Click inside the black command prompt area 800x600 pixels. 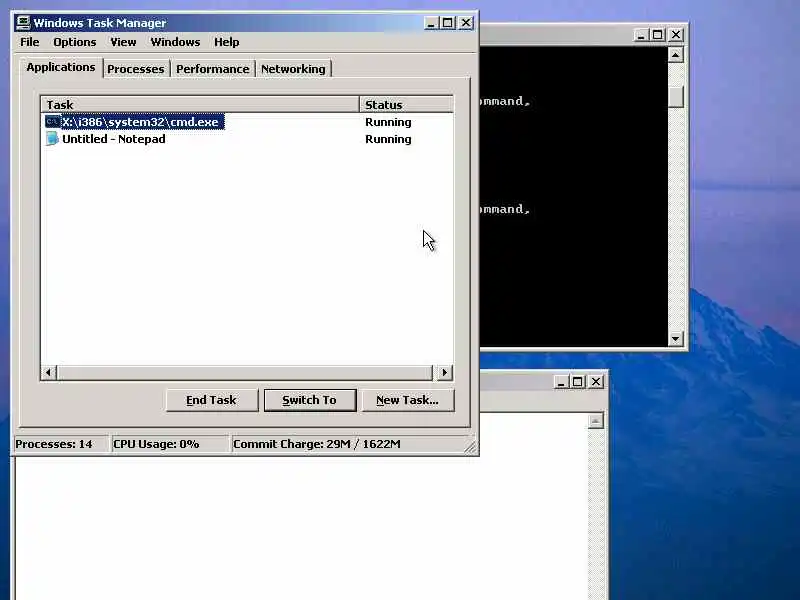[573, 196]
